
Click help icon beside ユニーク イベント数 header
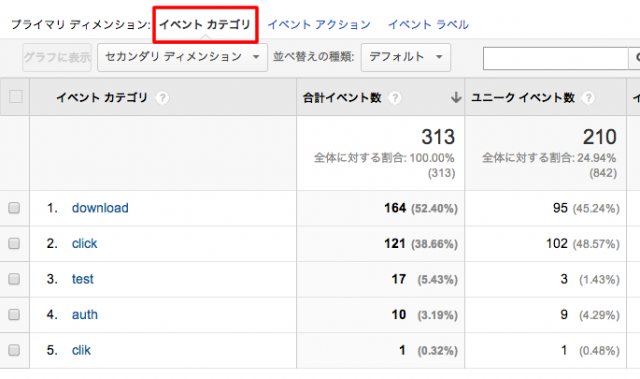tap(588, 98)
